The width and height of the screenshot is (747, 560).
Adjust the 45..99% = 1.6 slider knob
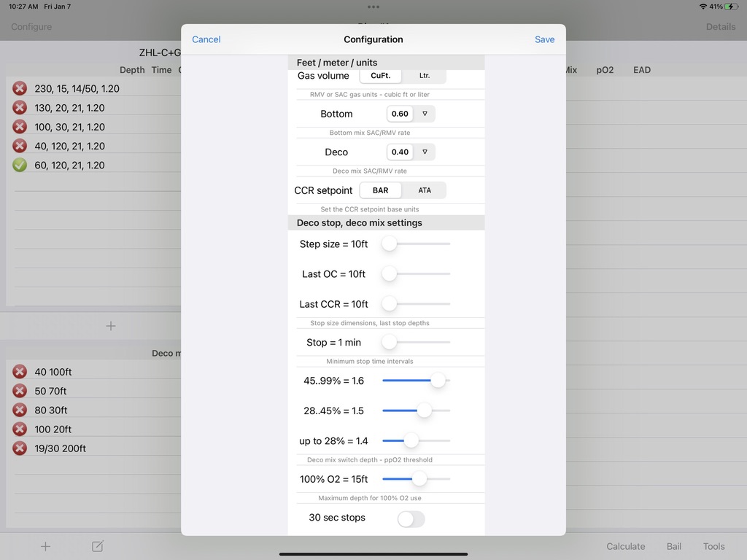(438, 381)
